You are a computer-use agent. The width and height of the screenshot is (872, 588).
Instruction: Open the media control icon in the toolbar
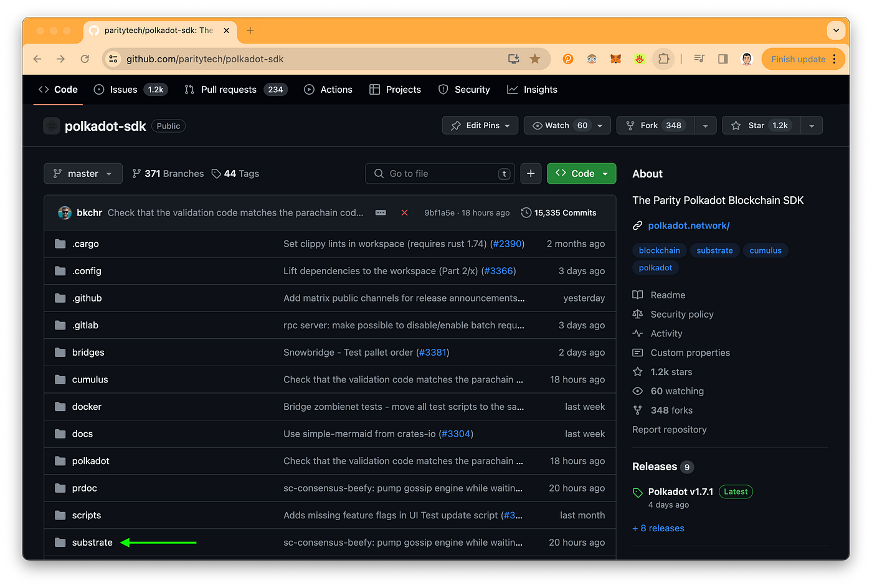[699, 59]
